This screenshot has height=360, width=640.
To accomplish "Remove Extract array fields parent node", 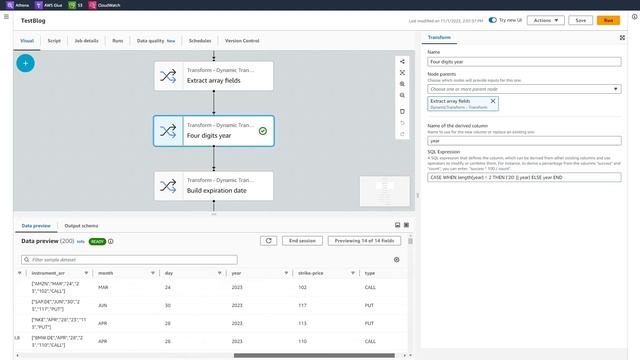I will tap(493, 101).
